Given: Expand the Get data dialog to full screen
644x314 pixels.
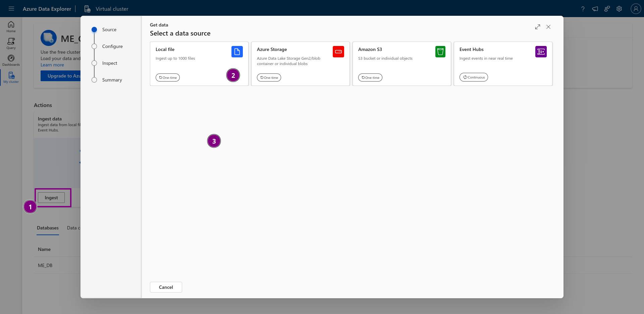Looking at the screenshot, I should (x=538, y=27).
